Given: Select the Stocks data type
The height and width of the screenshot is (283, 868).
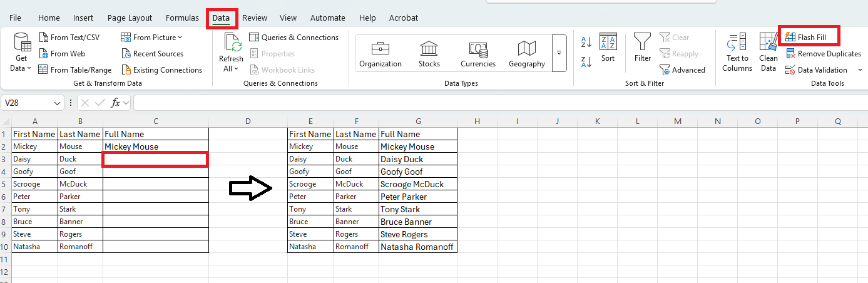Looking at the screenshot, I should pos(429,54).
